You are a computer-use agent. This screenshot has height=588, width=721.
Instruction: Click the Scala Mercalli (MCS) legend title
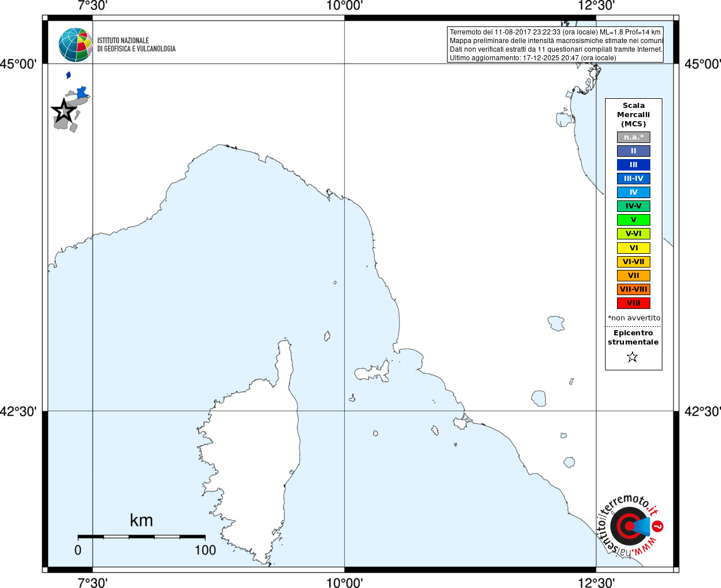point(634,115)
